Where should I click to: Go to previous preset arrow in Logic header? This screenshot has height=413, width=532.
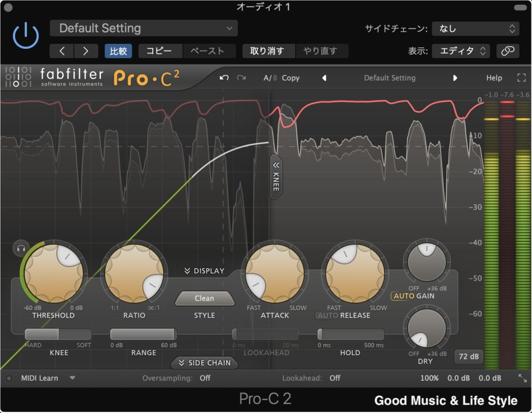[x=62, y=51]
